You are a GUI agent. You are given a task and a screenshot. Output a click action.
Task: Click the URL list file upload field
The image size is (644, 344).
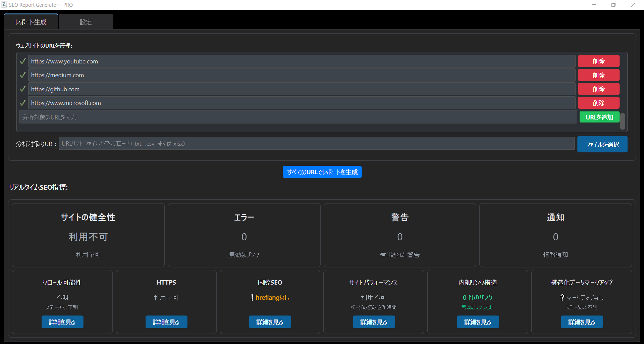[316, 144]
